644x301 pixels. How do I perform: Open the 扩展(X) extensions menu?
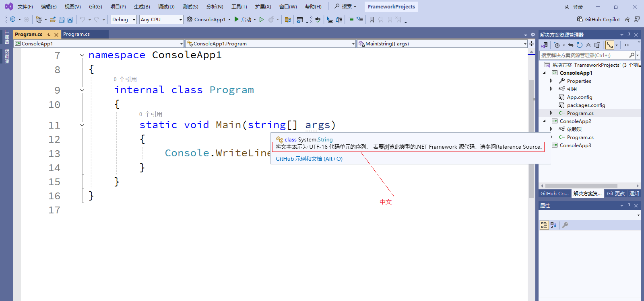[x=263, y=7]
